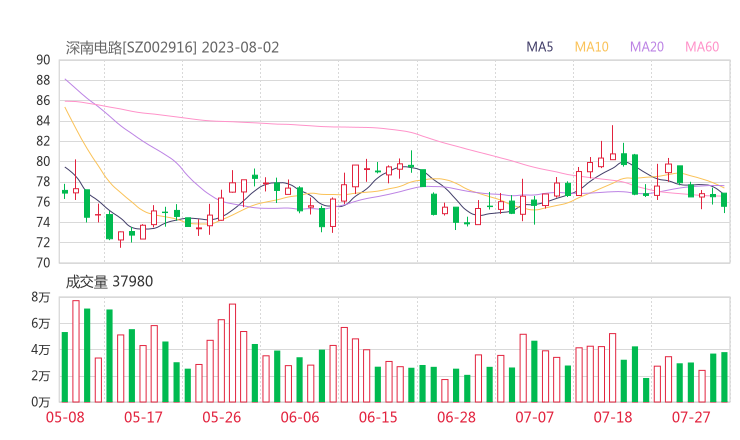Click the 76 price axis label
The image size is (740, 440).
43,202
